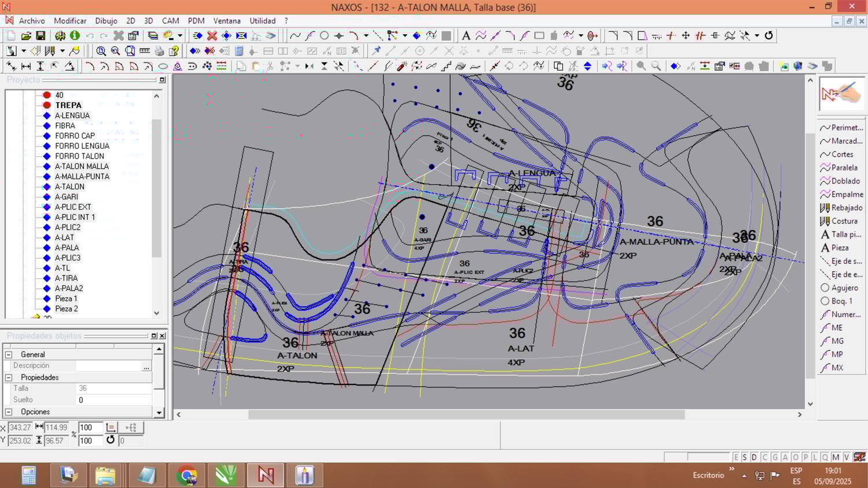Viewport: 868px width, 488px height.
Task: Click the Save floppy disk icon
Action: (x=41, y=36)
